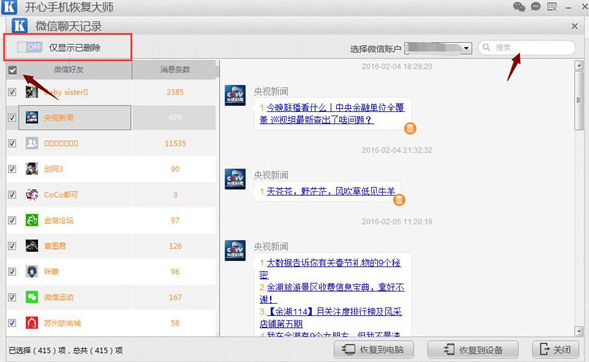Image resolution: width=589 pixels, height=362 pixels.
Task: Select the CoCo都可 contact name
Action: point(61,195)
